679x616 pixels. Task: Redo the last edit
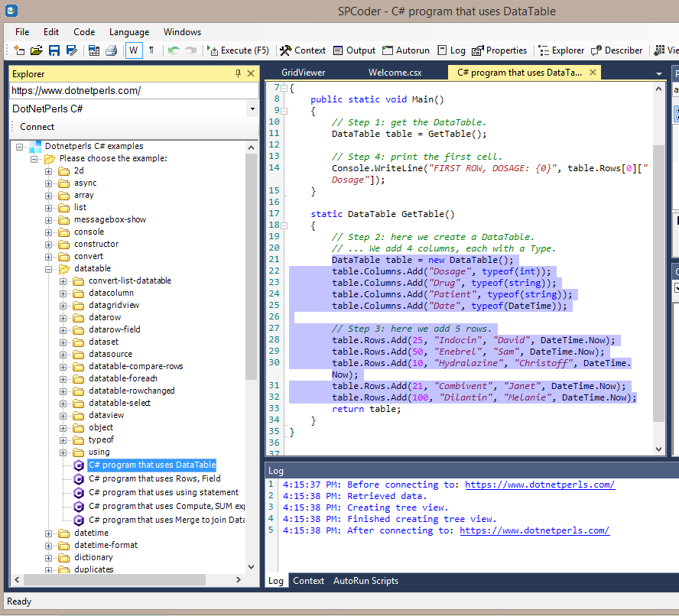(191, 50)
